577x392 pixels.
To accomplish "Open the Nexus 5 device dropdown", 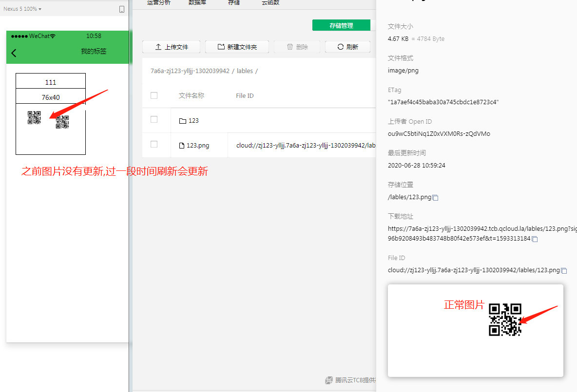I will (x=22, y=9).
